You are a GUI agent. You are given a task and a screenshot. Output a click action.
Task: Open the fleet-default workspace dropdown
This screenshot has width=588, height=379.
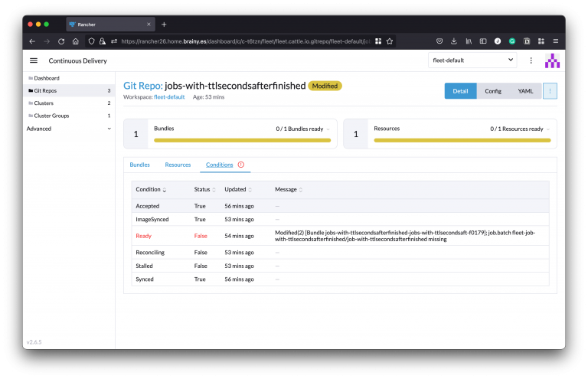pyautogui.click(x=472, y=60)
